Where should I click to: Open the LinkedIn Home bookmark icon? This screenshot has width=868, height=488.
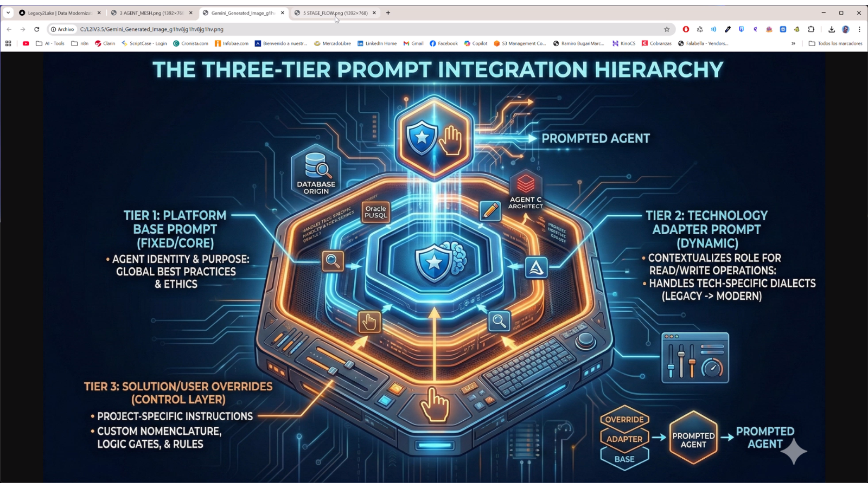pyautogui.click(x=360, y=43)
